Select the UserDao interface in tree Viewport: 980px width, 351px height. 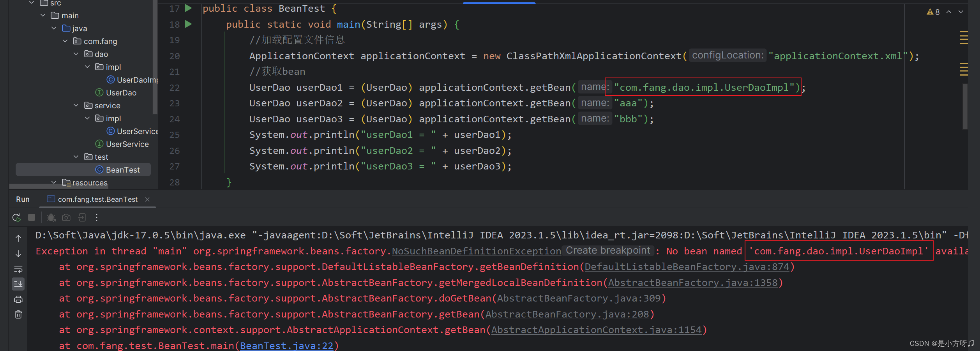coord(116,93)
